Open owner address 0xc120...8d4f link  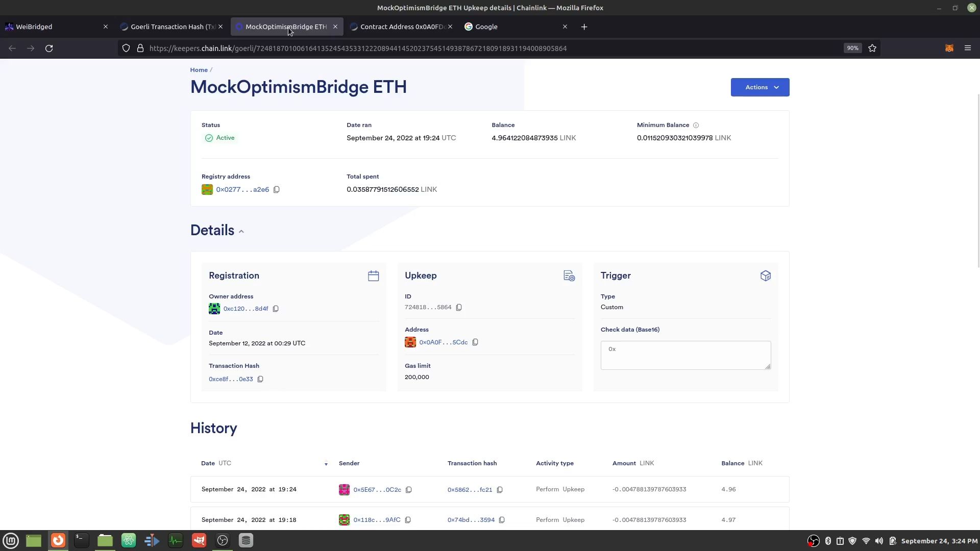coord(246,309)
